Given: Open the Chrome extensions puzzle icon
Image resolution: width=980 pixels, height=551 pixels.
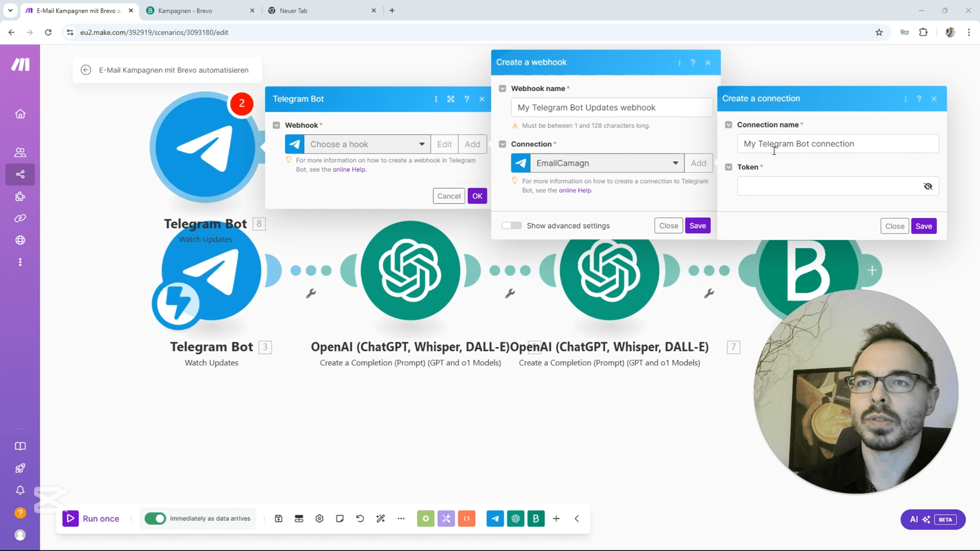Looking at the screenshot, I should (x=923, y=32).
